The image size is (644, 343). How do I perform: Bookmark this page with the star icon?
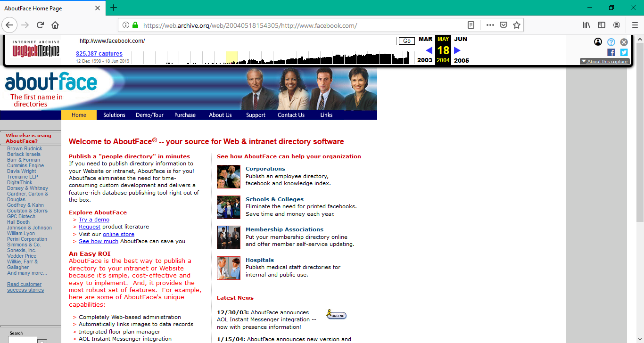click(516, 25)
